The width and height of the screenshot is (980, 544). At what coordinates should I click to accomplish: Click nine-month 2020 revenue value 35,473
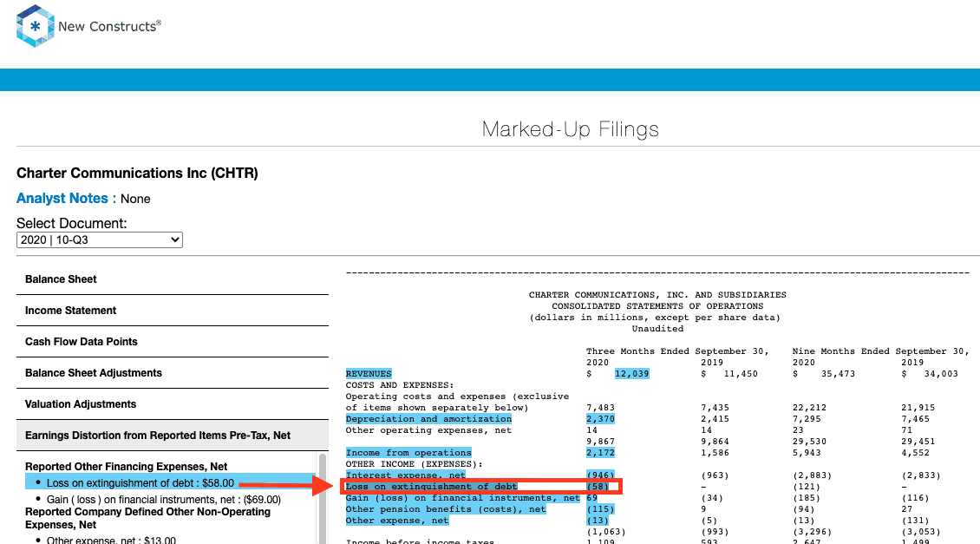click(838, 374)
